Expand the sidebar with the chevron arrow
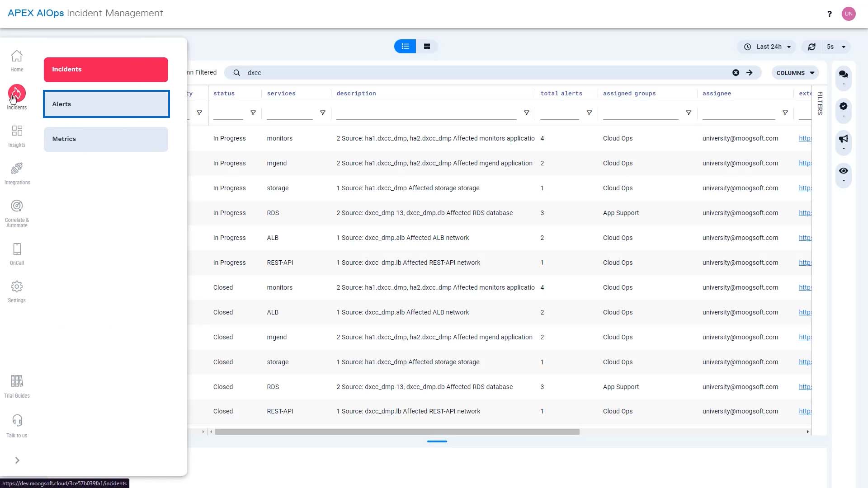Viewport: 868px width, 488px height. (x=17, y=460)
